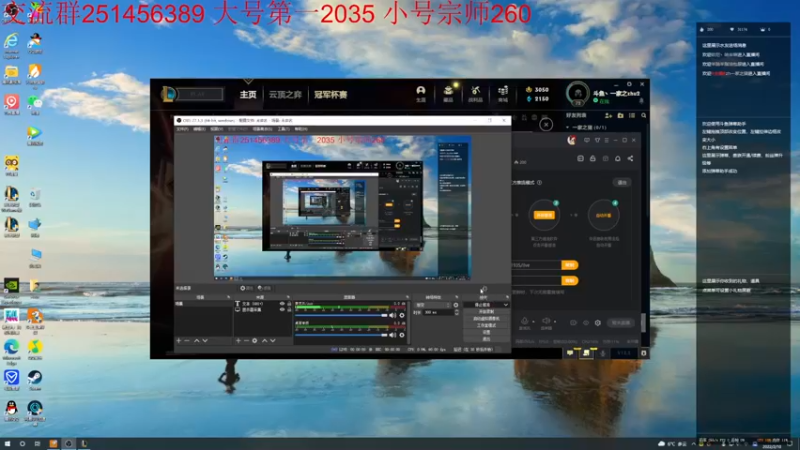Click Task View button in taskbar
This screenshot has height=450, width=800.
coord(37,443)
